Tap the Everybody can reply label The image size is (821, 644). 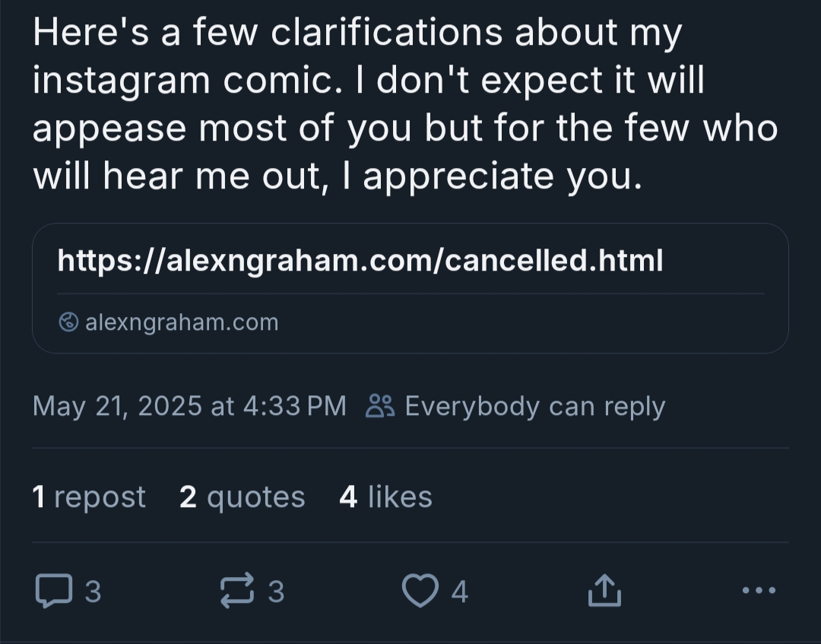(534, 406)
